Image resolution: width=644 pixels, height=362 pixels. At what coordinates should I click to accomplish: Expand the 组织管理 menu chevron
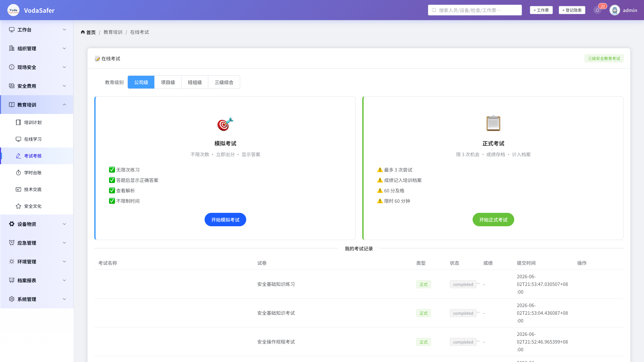coord(64,48)
